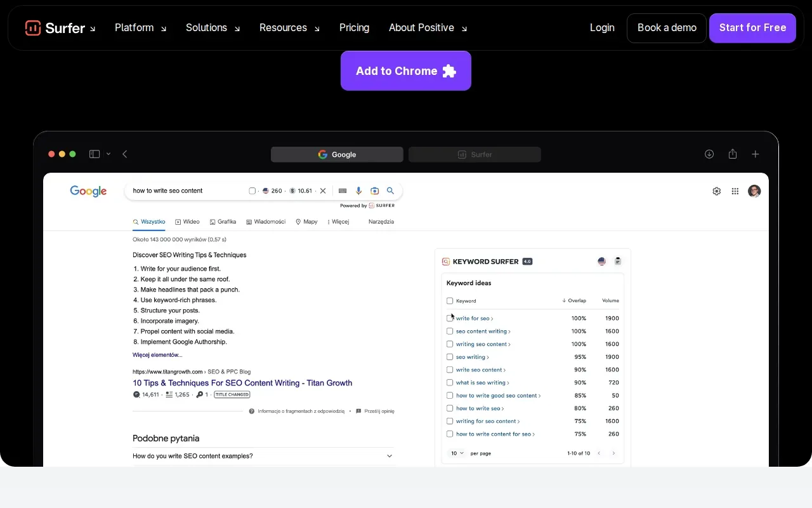This screenshot has width=812, height=508.
Task: Click the browser back arrow
Action: (x=125, y=154)
